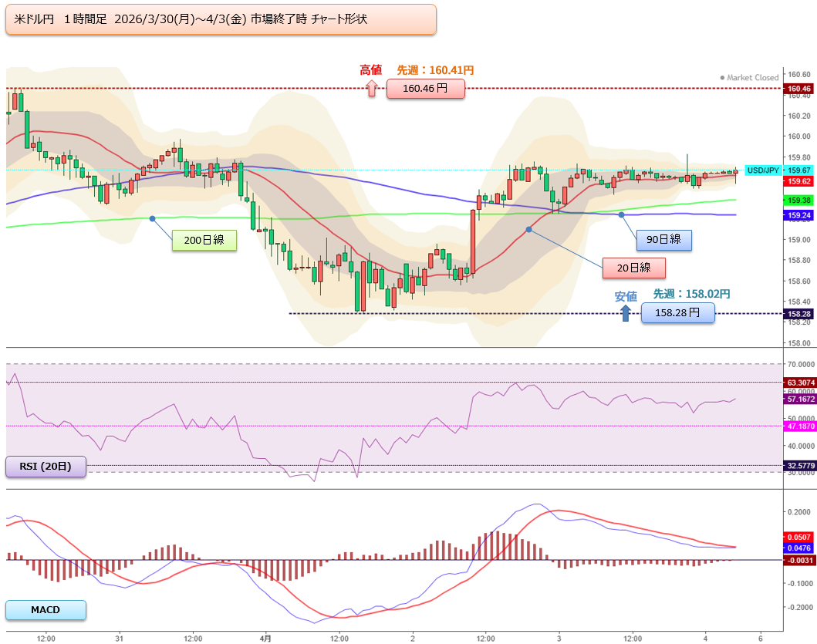Click the 159.38 green price tag
Viewport: 817px width, 644px height.
(798, 200)
